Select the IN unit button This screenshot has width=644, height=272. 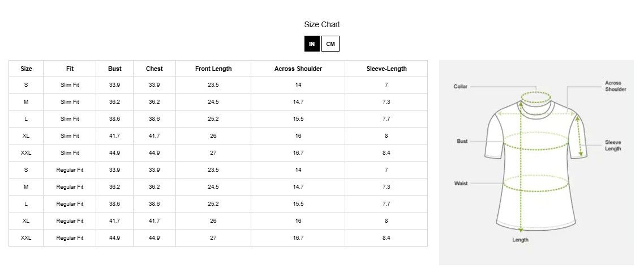coord(312,44)
